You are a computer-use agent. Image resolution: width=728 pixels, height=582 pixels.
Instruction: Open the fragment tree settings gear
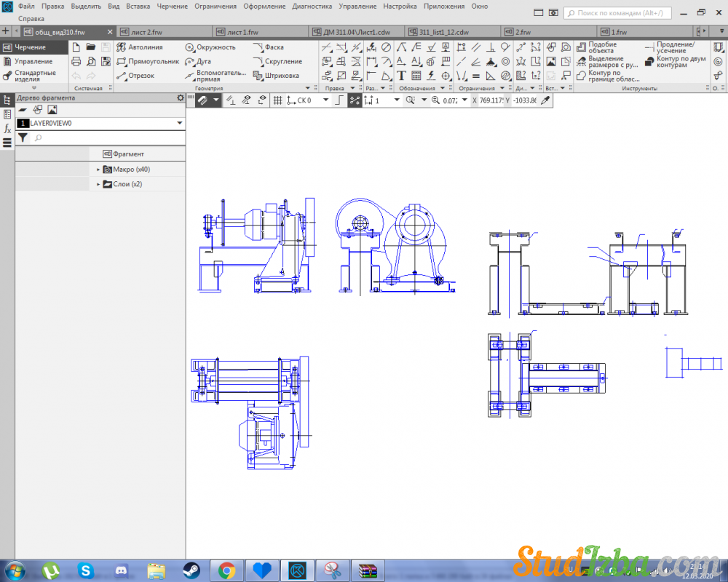coord(181,97)
